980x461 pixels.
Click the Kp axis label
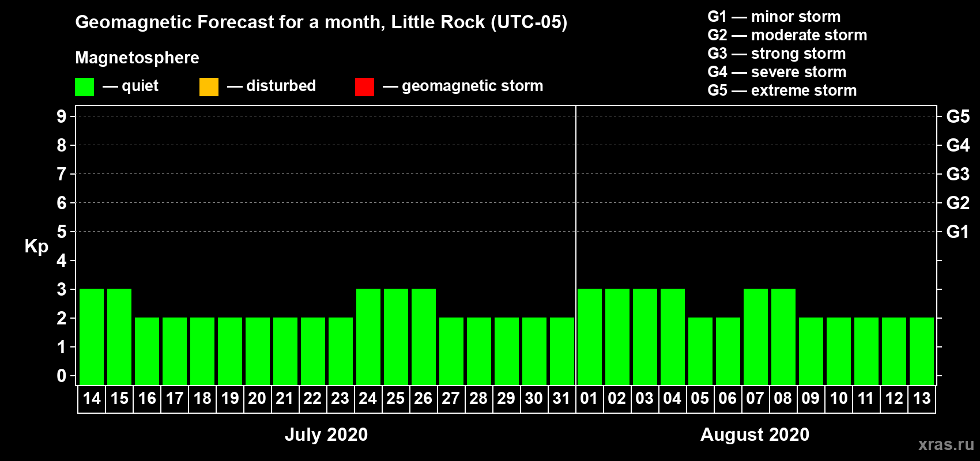coord(36,247)
